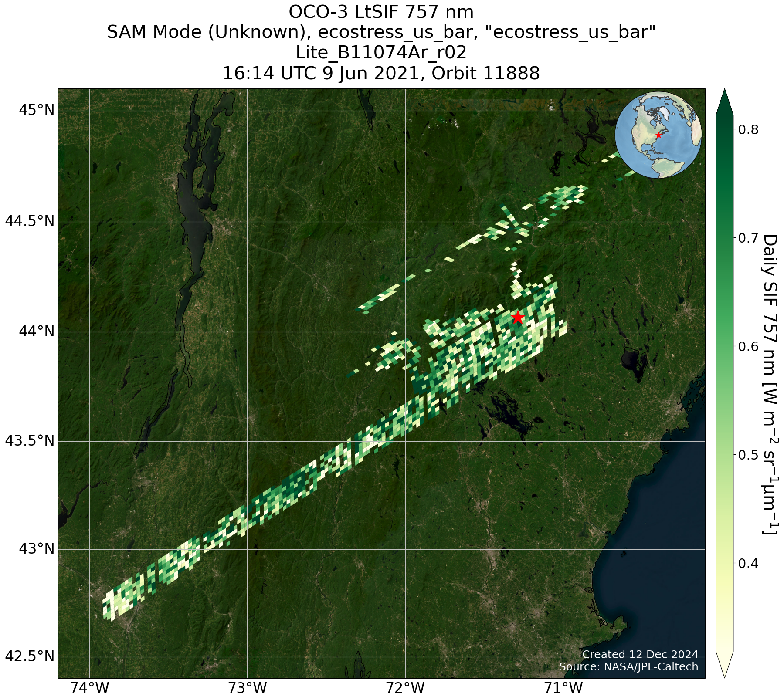Click the "44°N" latitude label

(x=37, y=332)
